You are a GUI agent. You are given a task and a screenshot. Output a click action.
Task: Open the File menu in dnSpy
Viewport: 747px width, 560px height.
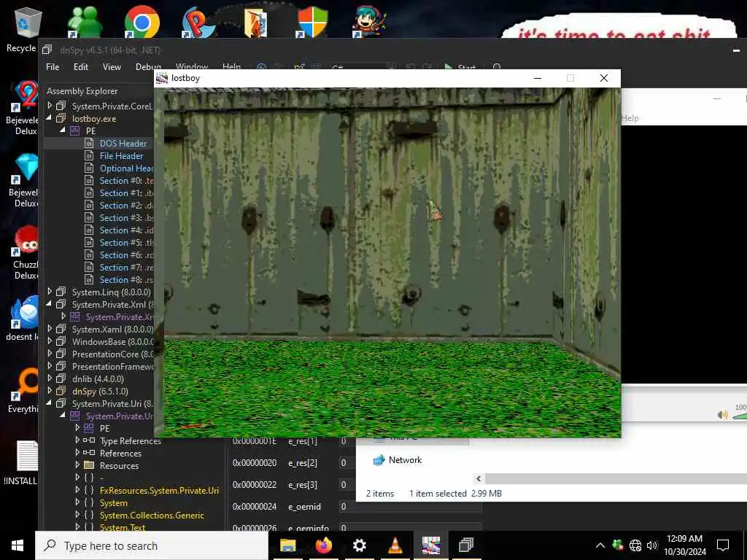53,67
